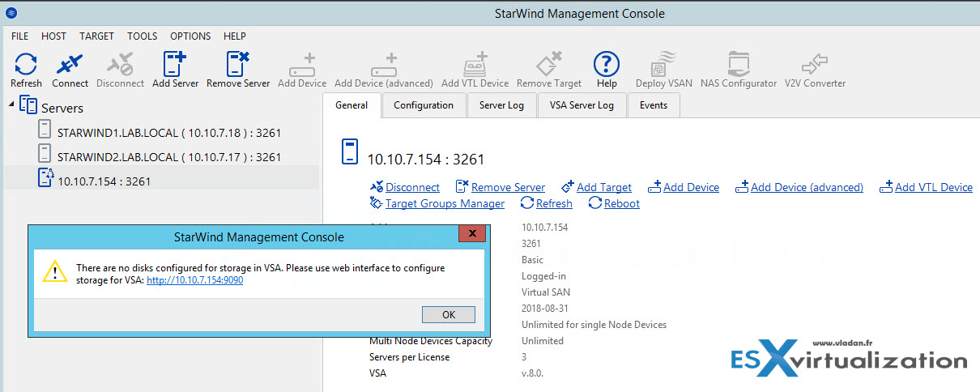Click the Add VTL Device link

934,187
